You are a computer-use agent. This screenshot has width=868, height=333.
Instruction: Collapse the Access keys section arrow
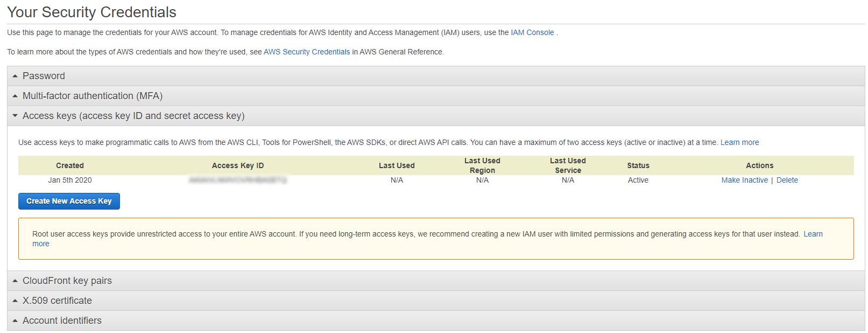(15, 115)
